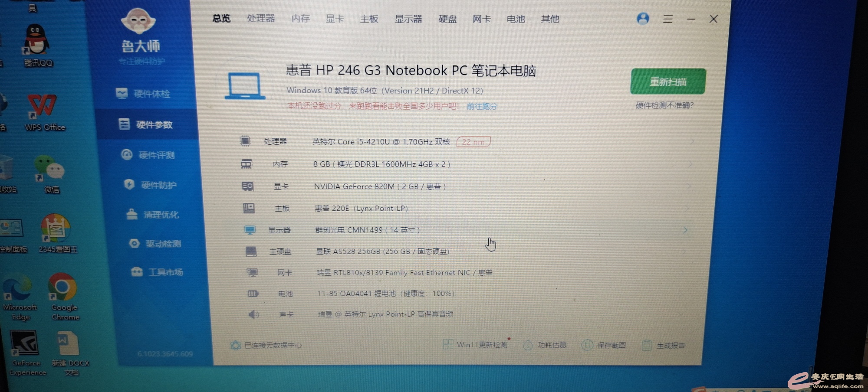Expand the 内存 row details

[690, 164]
